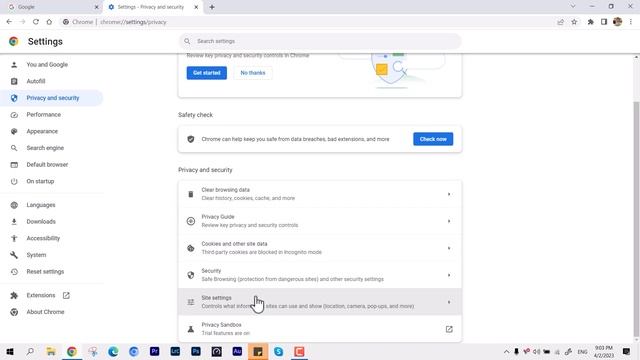The height and width of the screenshot is (360, 640).
Task: Click the Search settings field
Action: point(320,41)
